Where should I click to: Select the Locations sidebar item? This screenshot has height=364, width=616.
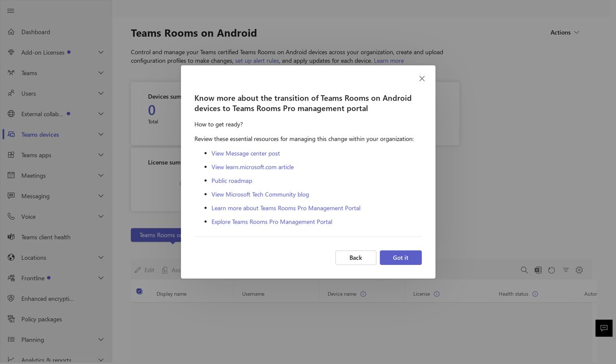(56, 258)
